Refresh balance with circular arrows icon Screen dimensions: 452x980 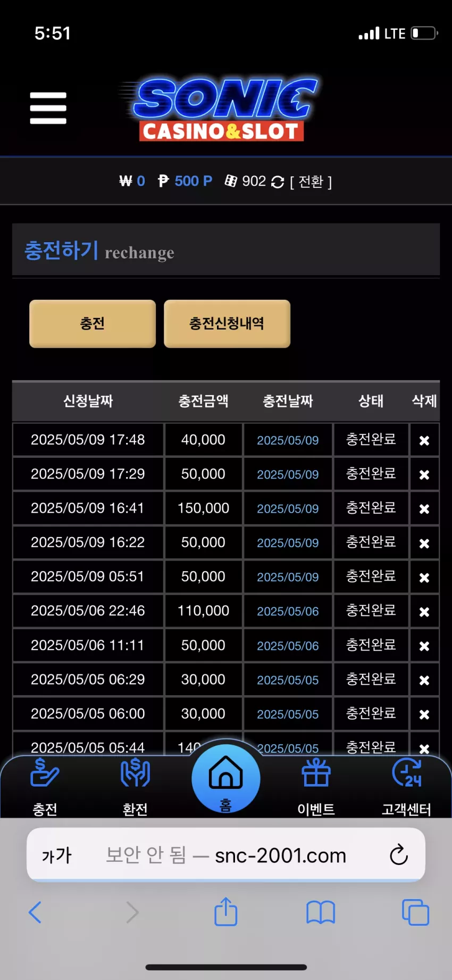click(278, 182)
